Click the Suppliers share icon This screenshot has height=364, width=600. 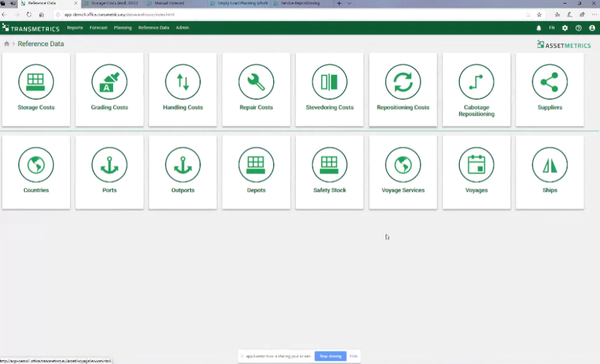click(550, 81)
